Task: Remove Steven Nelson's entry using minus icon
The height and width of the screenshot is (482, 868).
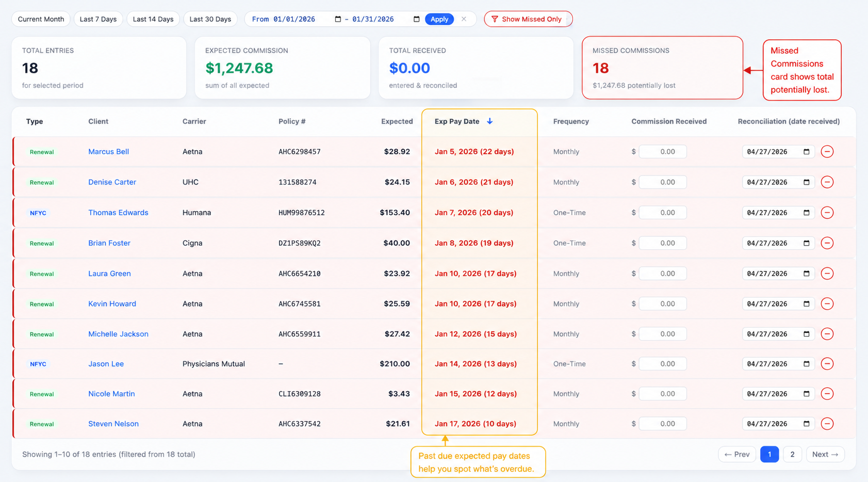Action: pyautogui.click(x=828, y=423)
